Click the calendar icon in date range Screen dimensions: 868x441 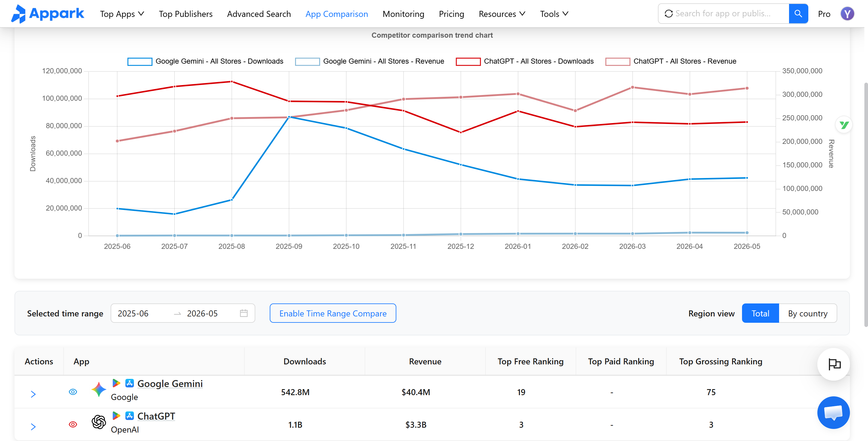(x=244, y=313)
